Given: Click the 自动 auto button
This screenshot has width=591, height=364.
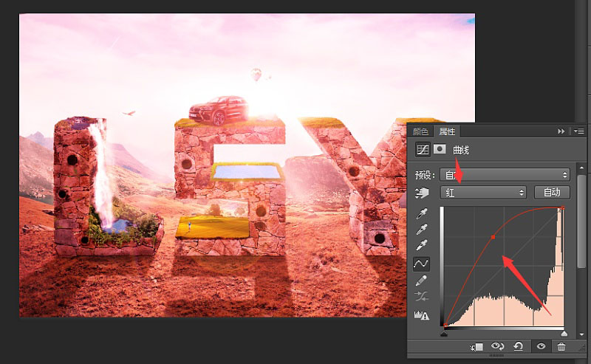Looking at the screenshot, I should (552, 192).
